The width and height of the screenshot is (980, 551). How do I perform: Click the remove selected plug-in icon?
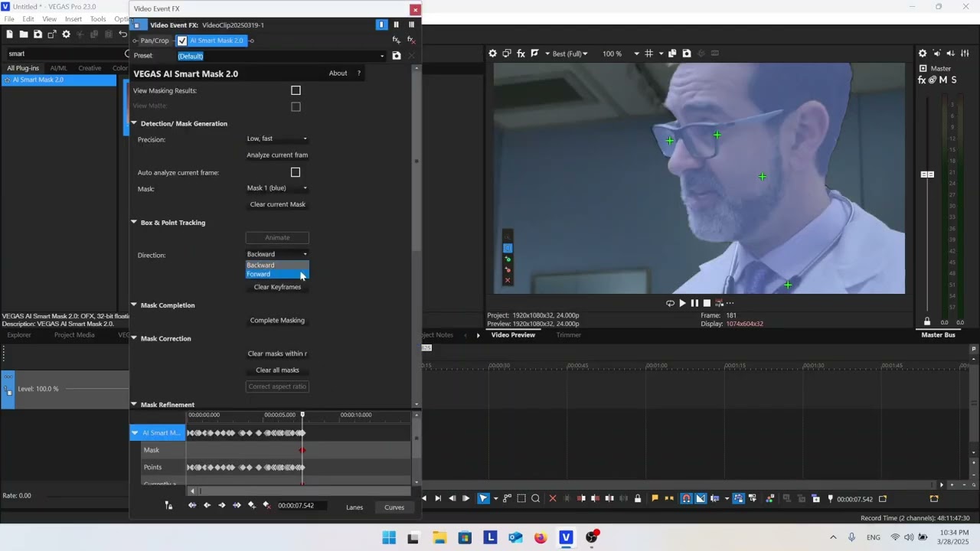pos(411,40)
